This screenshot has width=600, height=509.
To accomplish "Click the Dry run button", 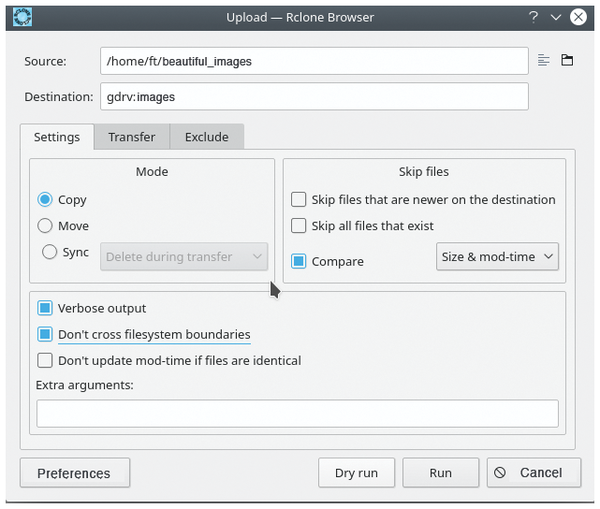I will point(356,473).
